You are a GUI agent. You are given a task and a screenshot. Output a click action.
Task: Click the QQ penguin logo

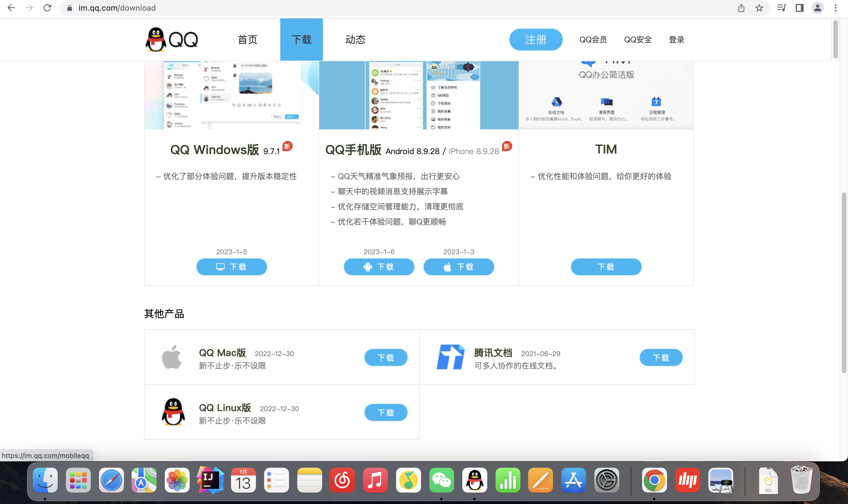coord(172,39)
